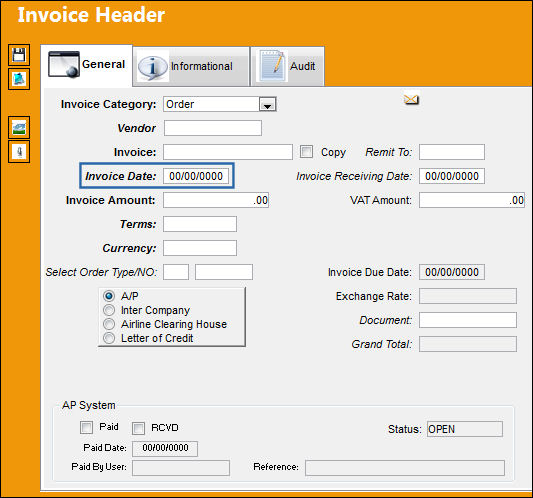Click the Exchange Rate field
Viewport: 533px width, 498px height.
pos(468,296)
